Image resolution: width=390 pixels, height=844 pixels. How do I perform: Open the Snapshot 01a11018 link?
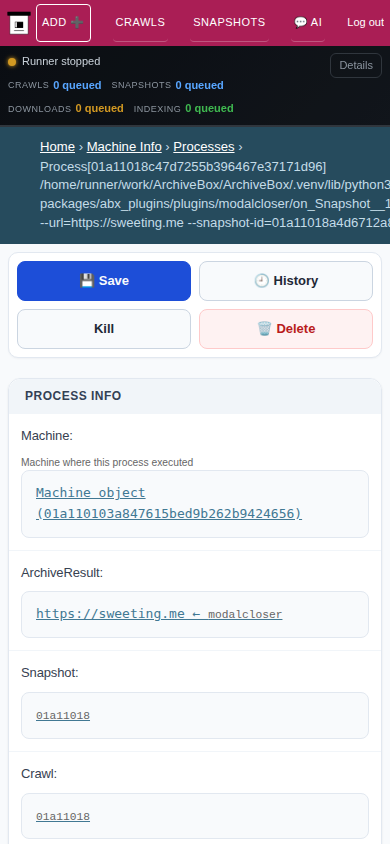pyautogui.click(x=63, y=716)
